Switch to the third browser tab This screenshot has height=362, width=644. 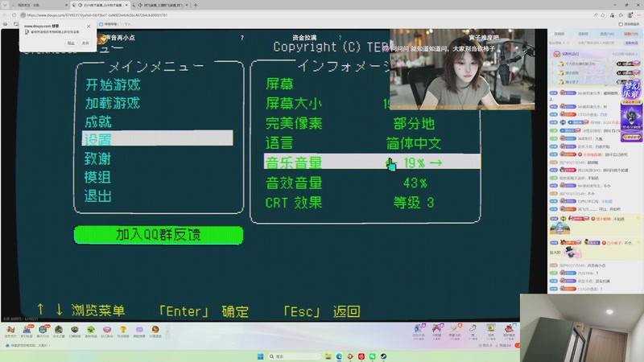tap(161, 5)
